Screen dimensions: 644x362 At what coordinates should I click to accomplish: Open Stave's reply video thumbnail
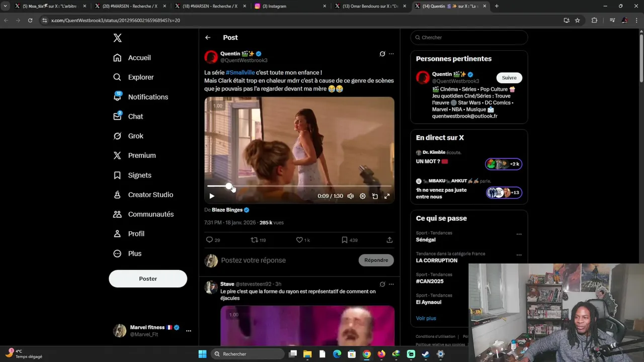pos(307,326)
